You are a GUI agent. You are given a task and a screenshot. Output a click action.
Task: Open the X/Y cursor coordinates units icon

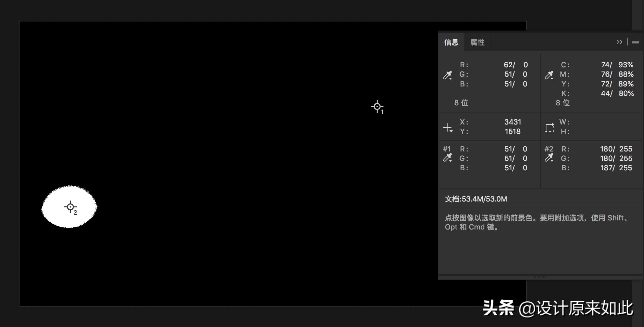pos(448,127)
